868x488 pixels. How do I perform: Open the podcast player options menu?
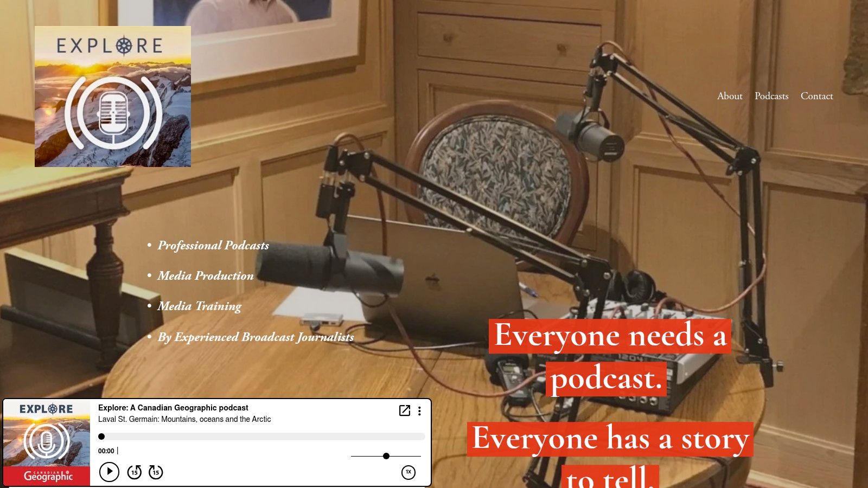click(419, 411)
